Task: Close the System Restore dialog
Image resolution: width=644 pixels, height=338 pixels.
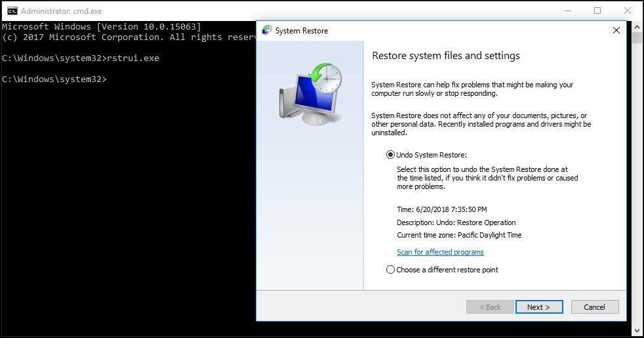Action: 616,30
